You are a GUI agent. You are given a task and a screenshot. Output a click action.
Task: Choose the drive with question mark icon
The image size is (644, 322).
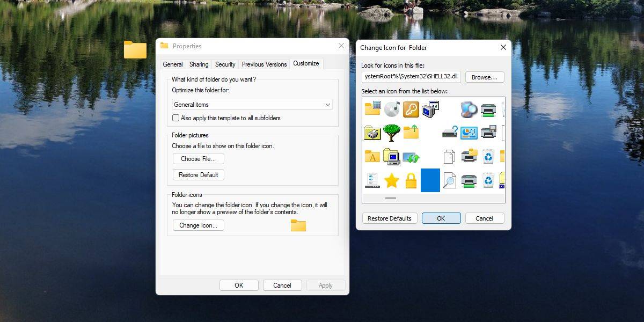point(450,133)
